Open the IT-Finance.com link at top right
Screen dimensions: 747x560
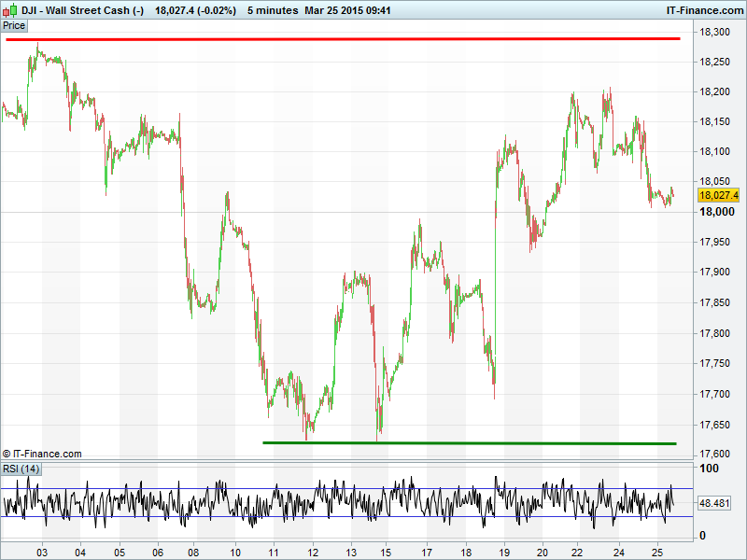pos(705,10)
